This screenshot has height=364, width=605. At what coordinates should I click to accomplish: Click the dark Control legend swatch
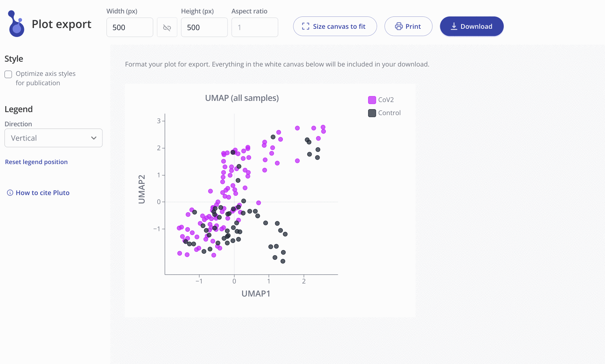click(372, 113)
